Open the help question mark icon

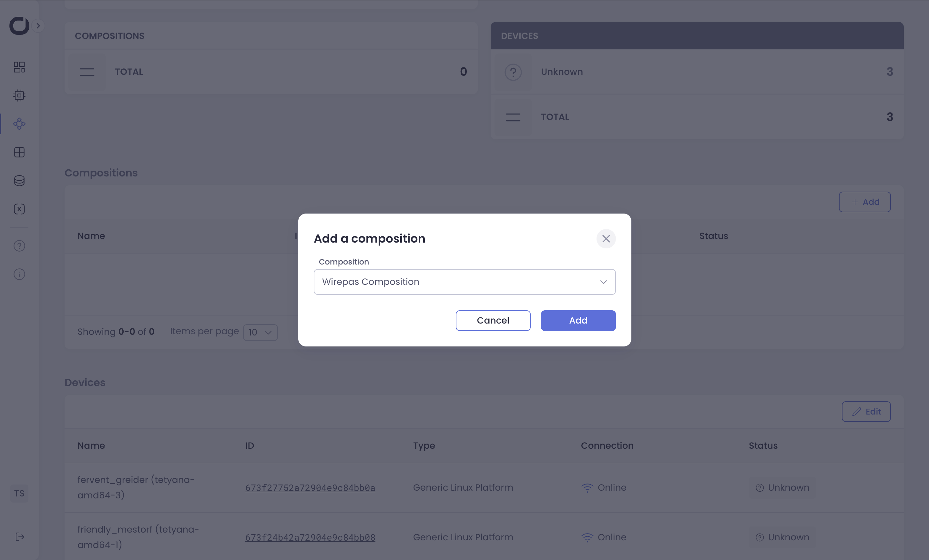[x=19, y=246]
